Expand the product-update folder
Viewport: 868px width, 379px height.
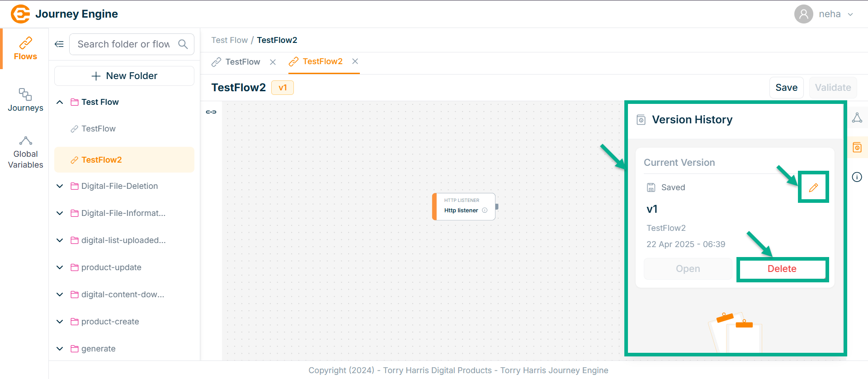[60, 267]
